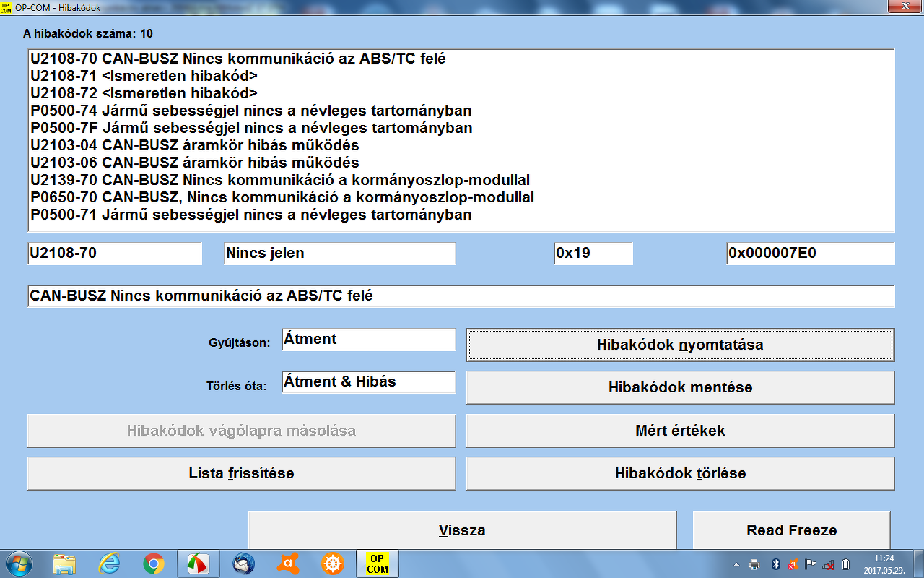
Task: Select the P0500-74 vehicle speed signal row
Action: [461, 111]
